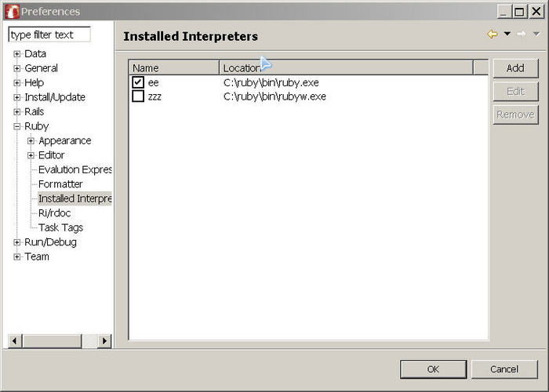Expand the Help tree node
The image size is (549, 392).
pos(16,83)
